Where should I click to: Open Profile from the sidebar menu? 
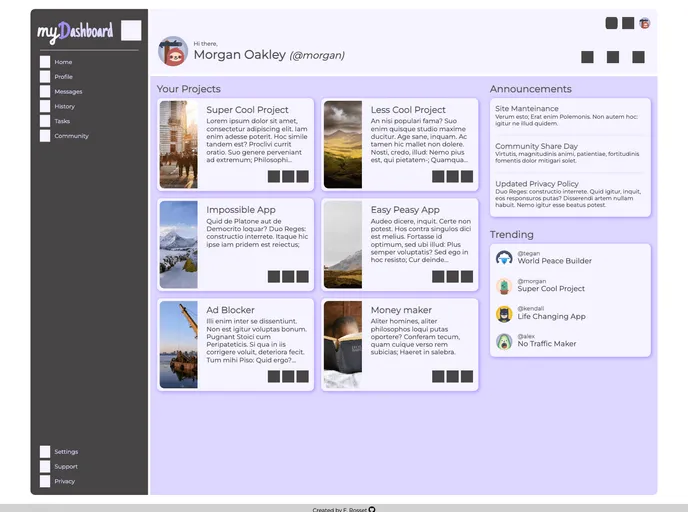click(x=63, y=77)
